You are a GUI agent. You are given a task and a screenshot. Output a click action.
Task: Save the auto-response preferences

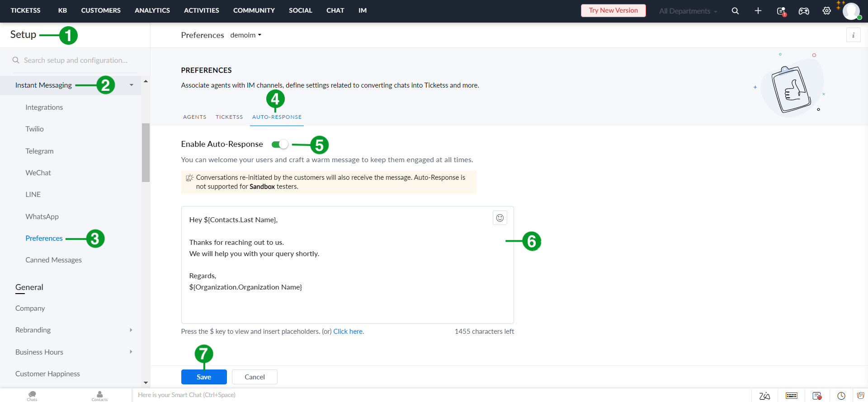tap(204, 377)
